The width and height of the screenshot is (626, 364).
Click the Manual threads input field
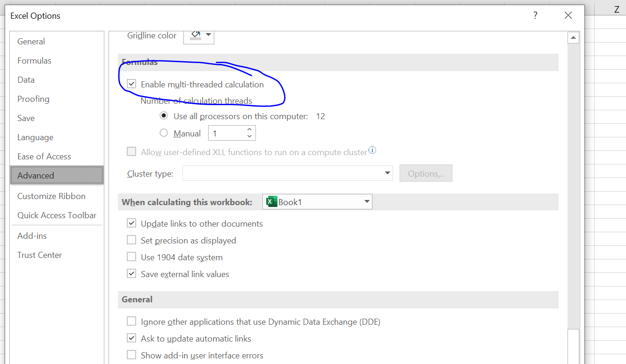[225, 133]
